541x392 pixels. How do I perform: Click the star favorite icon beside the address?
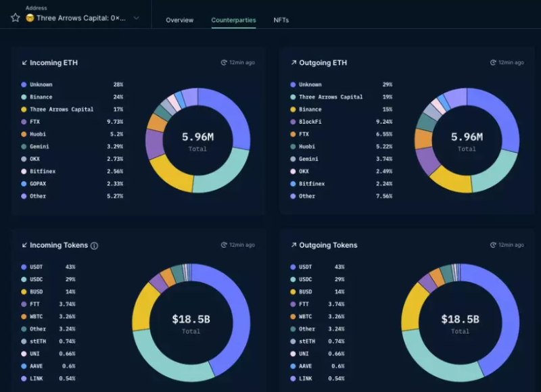15,18
